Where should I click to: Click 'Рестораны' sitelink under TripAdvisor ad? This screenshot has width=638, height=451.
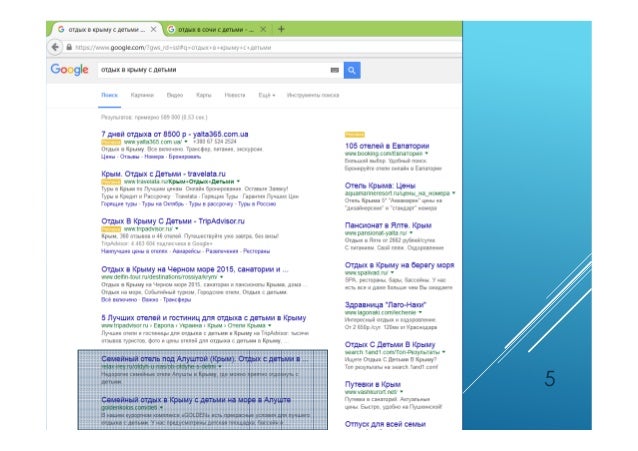click(256, 251)
